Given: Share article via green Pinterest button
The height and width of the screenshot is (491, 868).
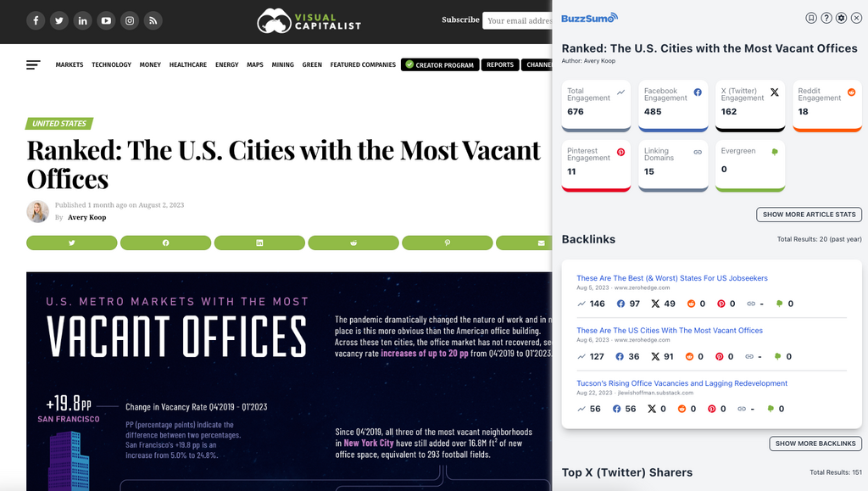Looking at the screenshot, I should 448,243.
